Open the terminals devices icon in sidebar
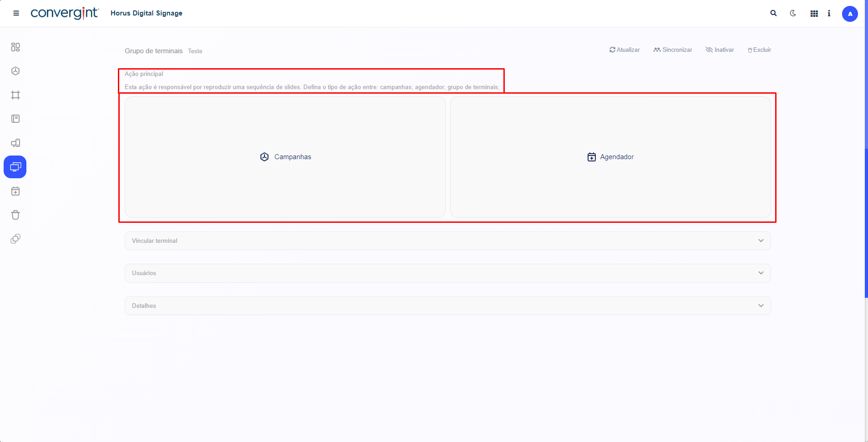 (x=15, y=143)
